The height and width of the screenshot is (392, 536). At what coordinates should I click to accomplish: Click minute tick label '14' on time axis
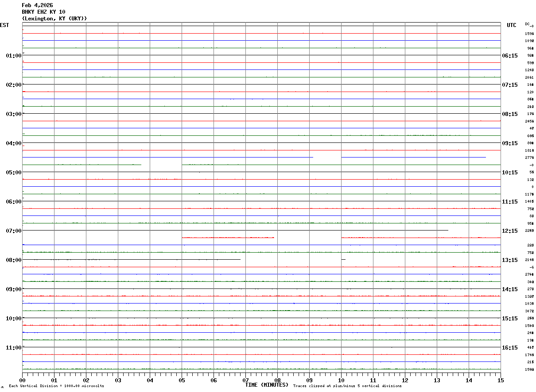click(x=469, y=380)
